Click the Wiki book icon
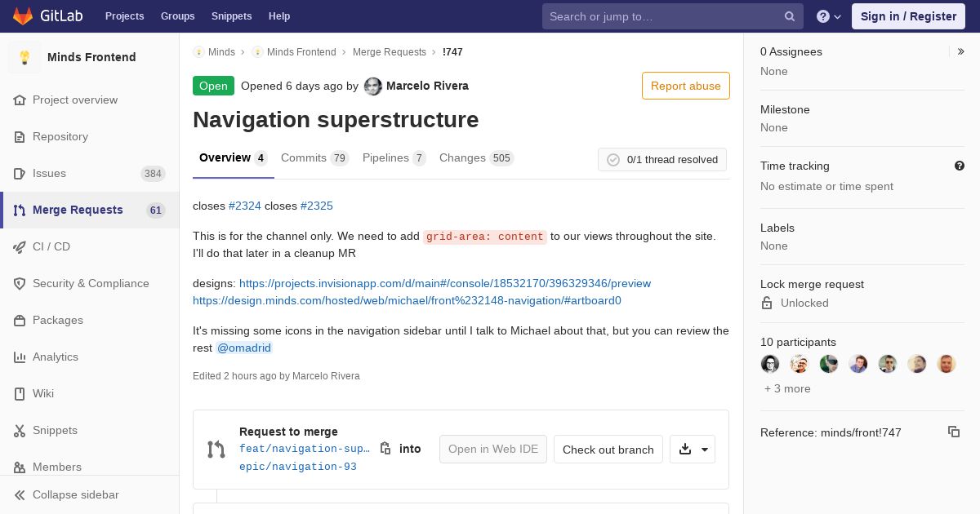 tap(20, 393)
